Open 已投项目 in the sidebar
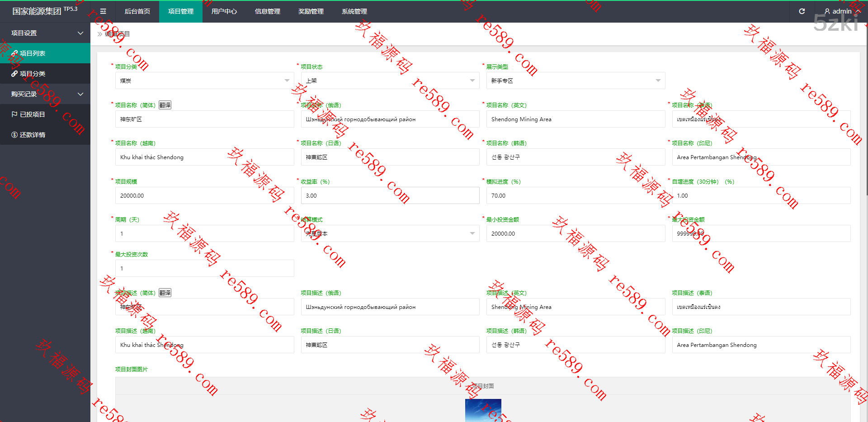This screenshot has height=422, width=868. (x=45, y=114)
